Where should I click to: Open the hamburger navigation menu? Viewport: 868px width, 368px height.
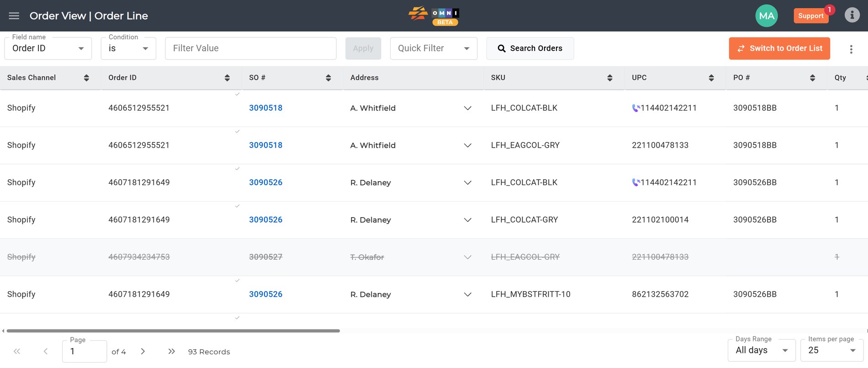click(14, 16)
